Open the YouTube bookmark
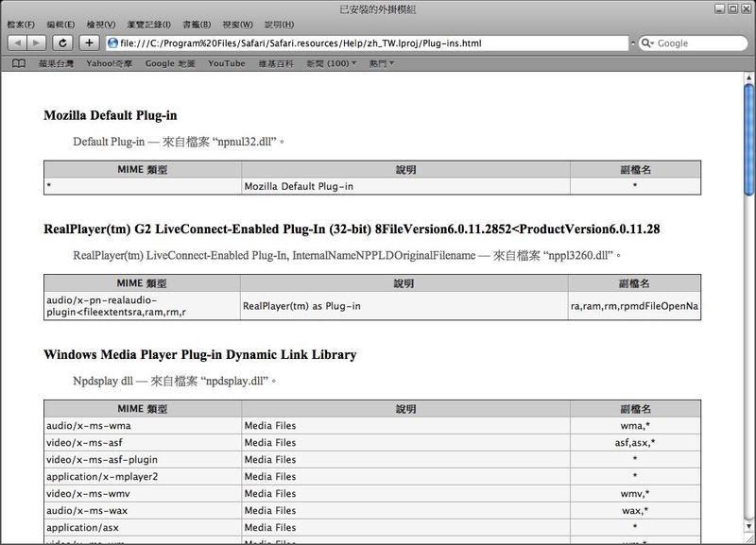The image size is (756, 545). click(227, 63)
